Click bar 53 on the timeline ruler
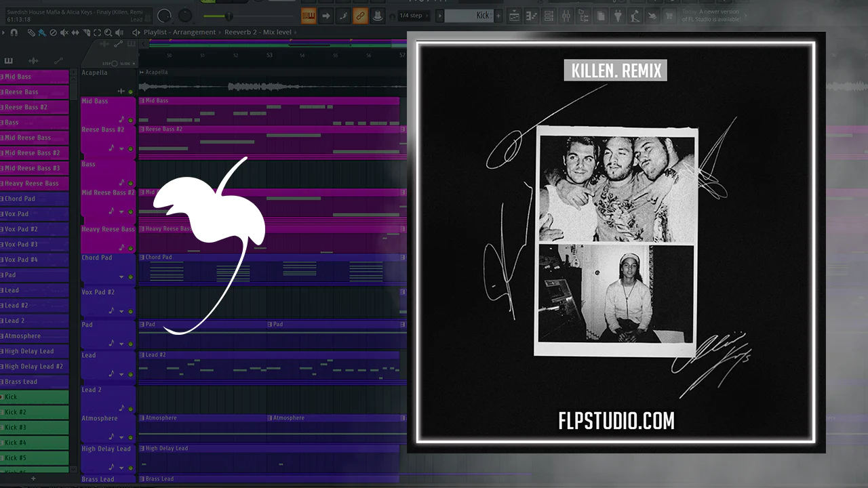This screenshot has height=488, width=868. pyautogui.click(x=269, y=56)
